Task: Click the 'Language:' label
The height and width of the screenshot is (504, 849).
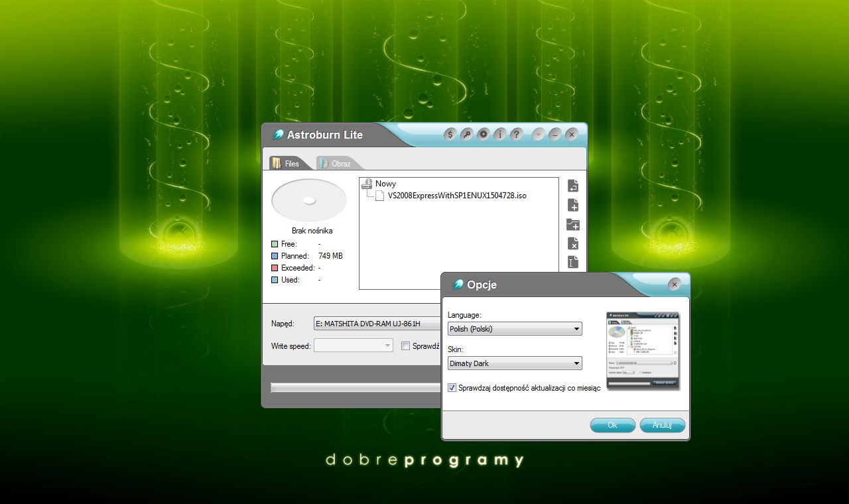Action: coord(464,315)
